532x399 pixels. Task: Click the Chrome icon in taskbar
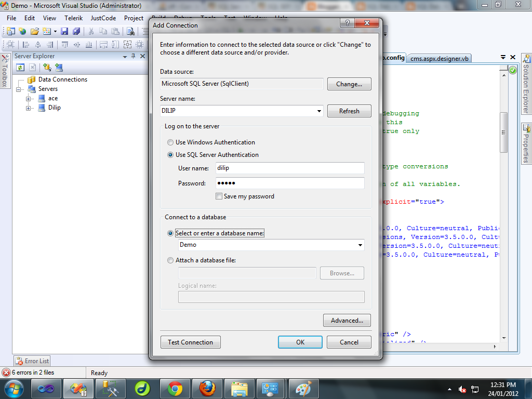(175, 389)
